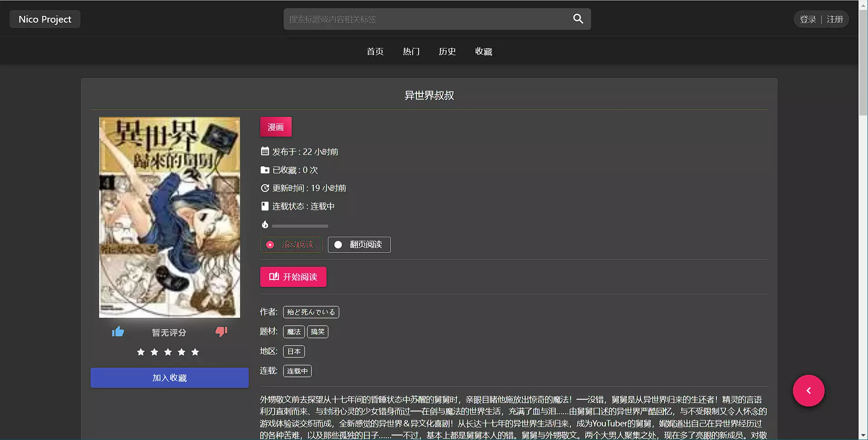Screen dimensions: 868x440
Task: Click the 加入收藏 add to favorites button
Action: coord(170,378)
